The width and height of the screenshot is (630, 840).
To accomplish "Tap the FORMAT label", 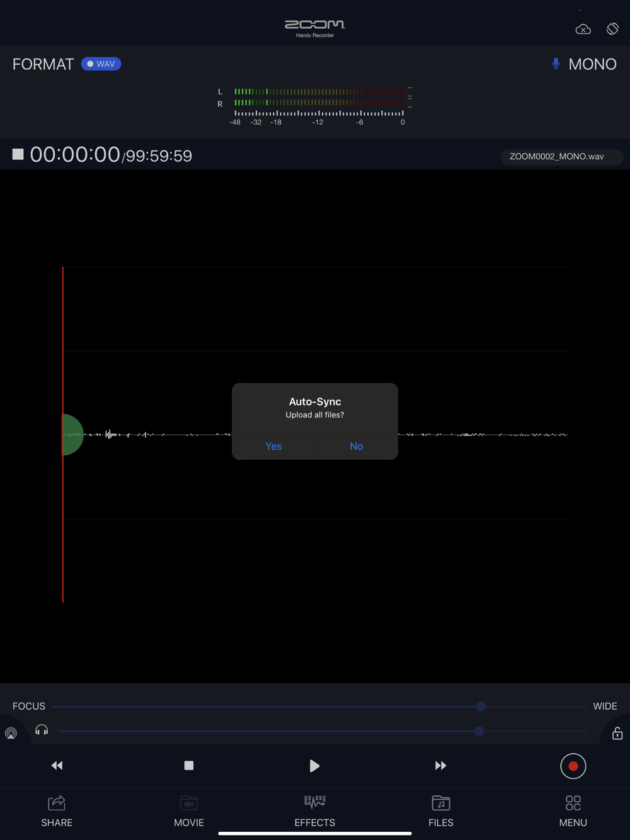I will 43,64.
